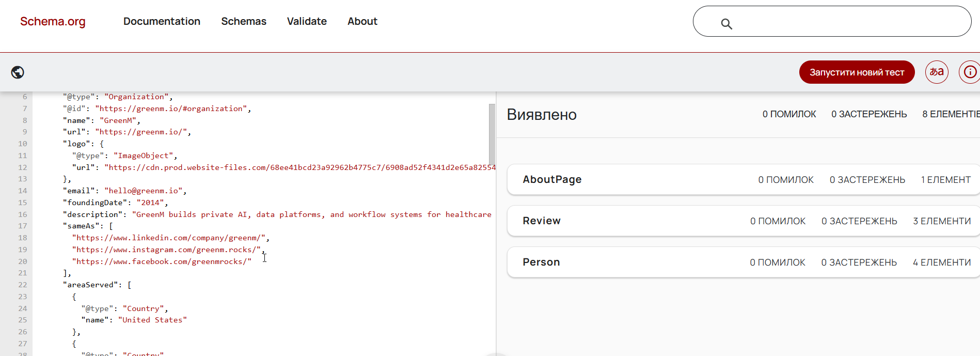
Task: Click the hello@greenm.io email value
Action: coord(145,191)
